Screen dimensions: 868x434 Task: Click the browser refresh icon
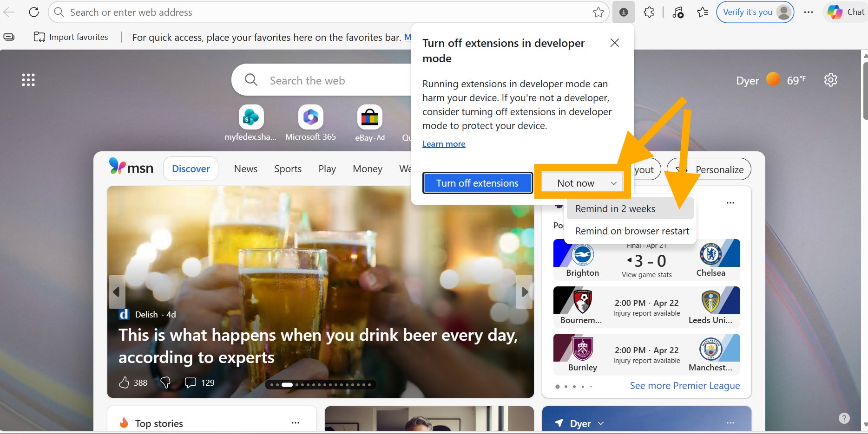[x=34, y=12]
